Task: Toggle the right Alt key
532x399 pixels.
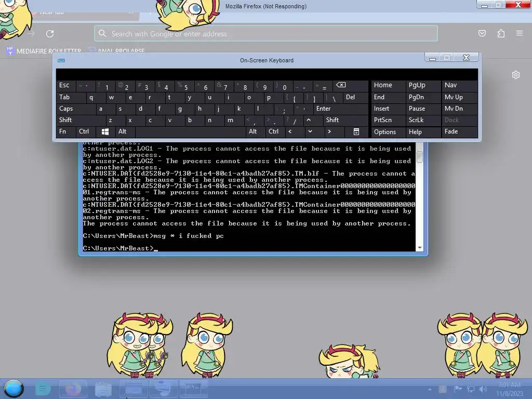Action: [x=256, y=131]
